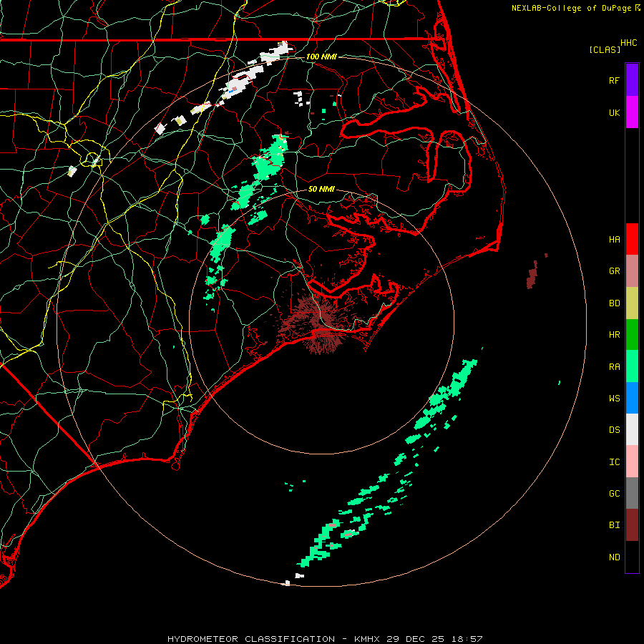Screen dimensions: 644x644
Task: Click the RF purple legend swatch
Action: pos(632,80)
